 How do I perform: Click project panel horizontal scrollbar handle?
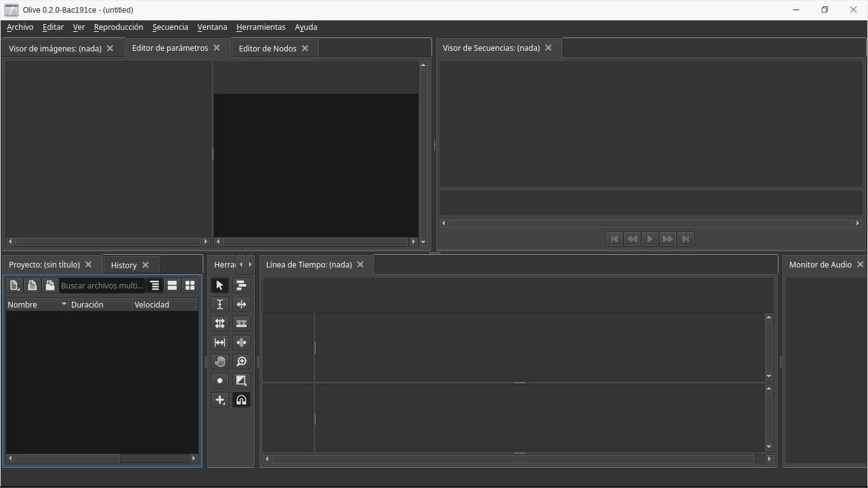(67, 458)
